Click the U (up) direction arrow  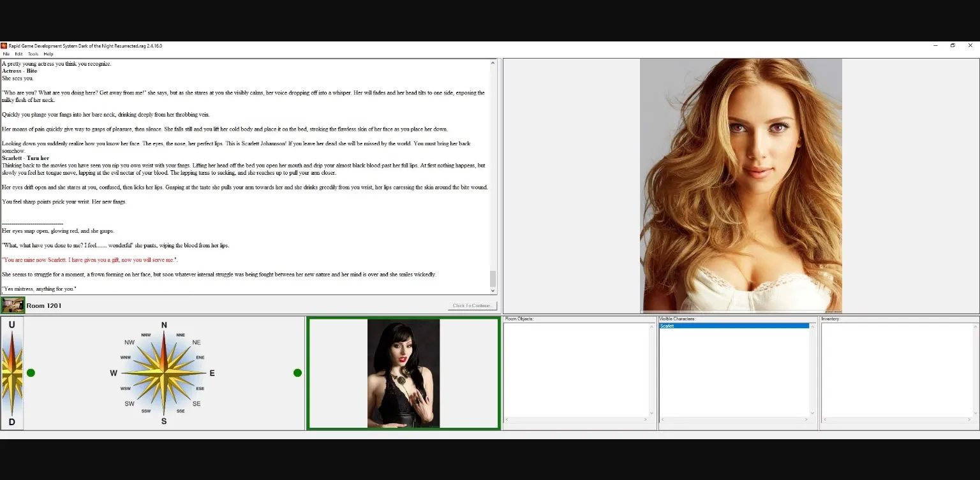(11, 324)
